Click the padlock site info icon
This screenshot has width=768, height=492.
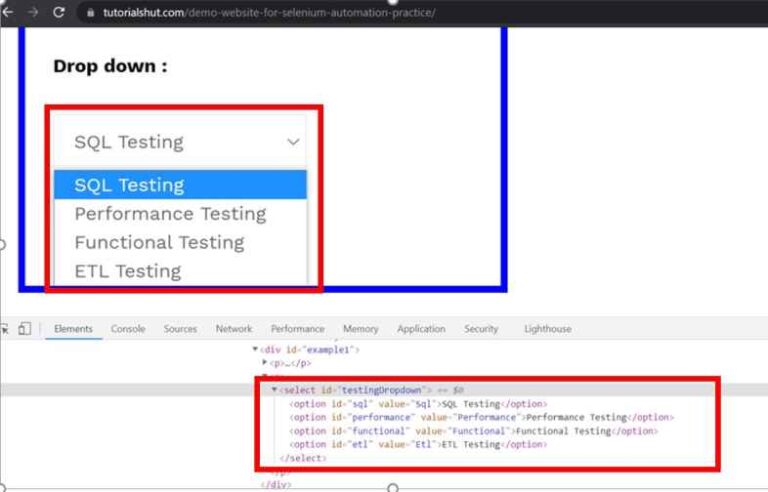pos(90,13)
